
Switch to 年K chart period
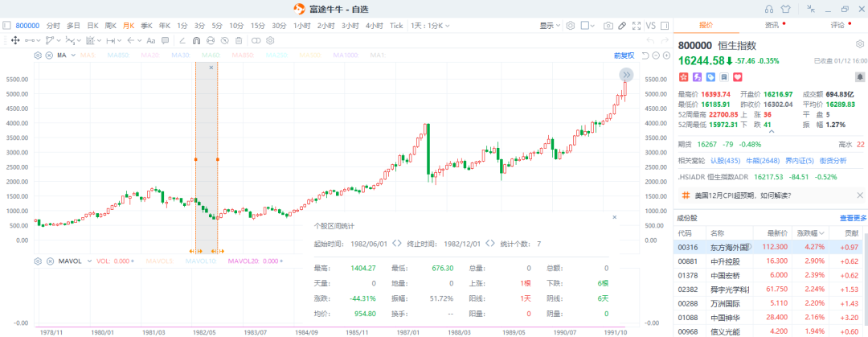(165, 26)
